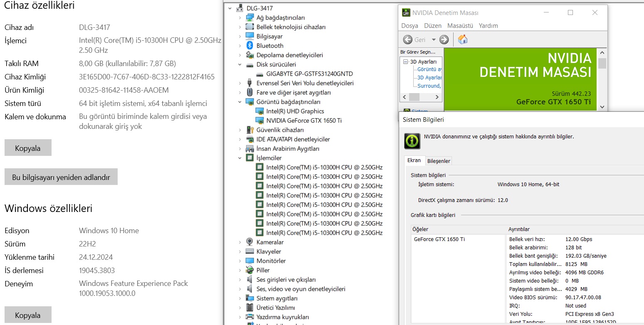Expand the Ağ bağdaştırıcıları node
This screenshot has height=325, width=644.
pos(240,17)
